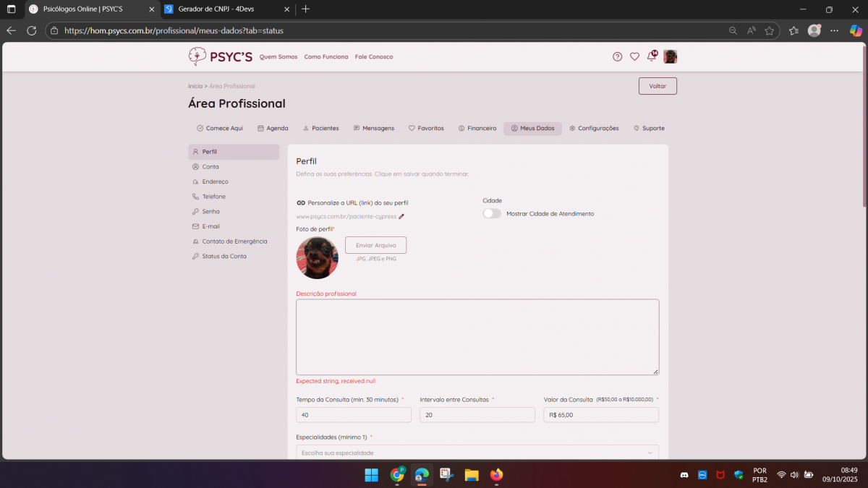Click the help question mark icon
This screenshot has height=488, width=868.
[x=617, y=56]
